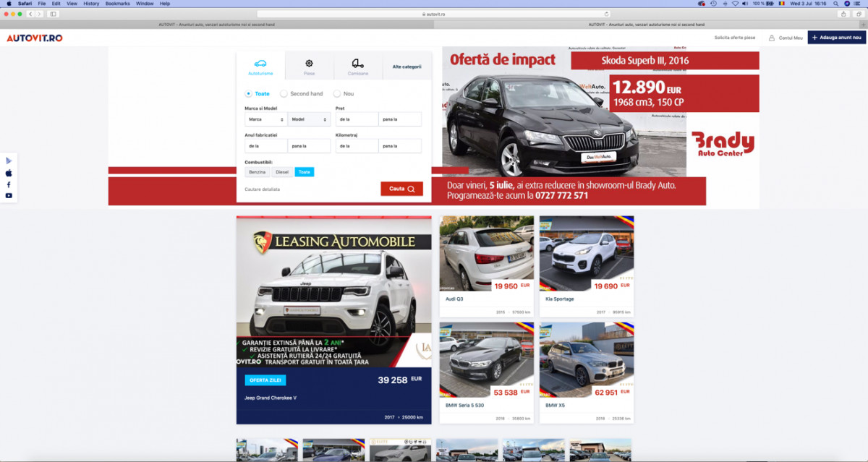Viewport: 868px width, 462px height.
Task: Toggle the Diesel fuel filter
Action: tap(282, 172)
